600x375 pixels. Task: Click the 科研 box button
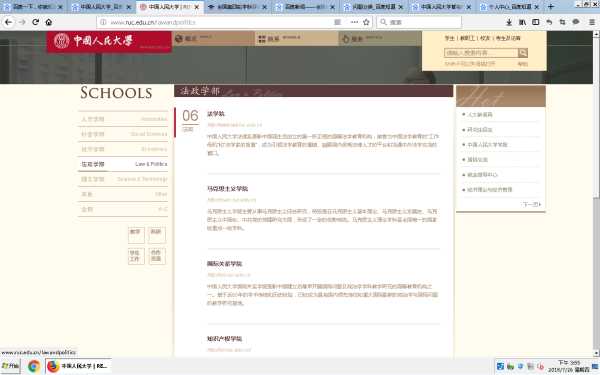coord(157,235)
